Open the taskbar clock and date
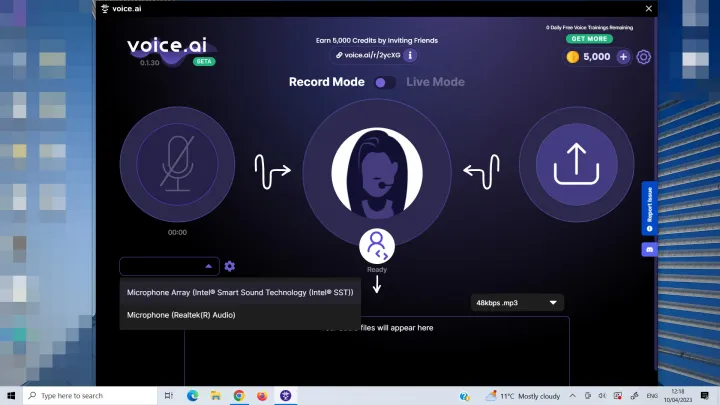 (x=678, y=396)
